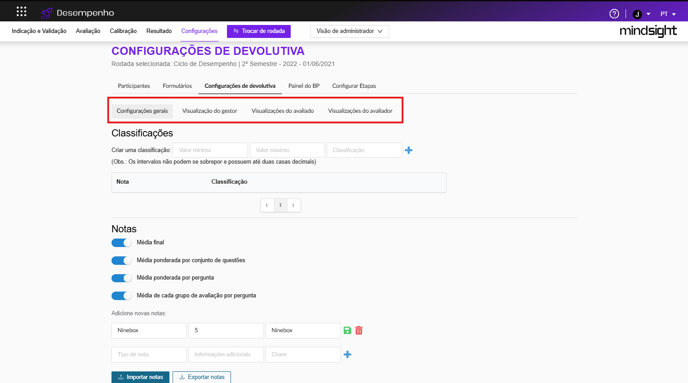Open Visão de administrador dropdown
Image resolution: width=688 pixels, height=383 pixels.
coord(349,31)
